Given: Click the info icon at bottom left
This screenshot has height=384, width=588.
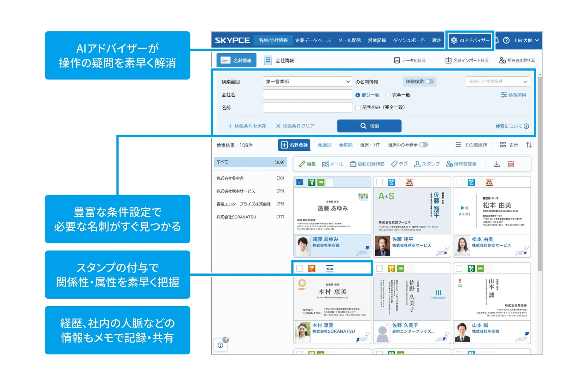Looking at the screenshot, I should (220, 345).
